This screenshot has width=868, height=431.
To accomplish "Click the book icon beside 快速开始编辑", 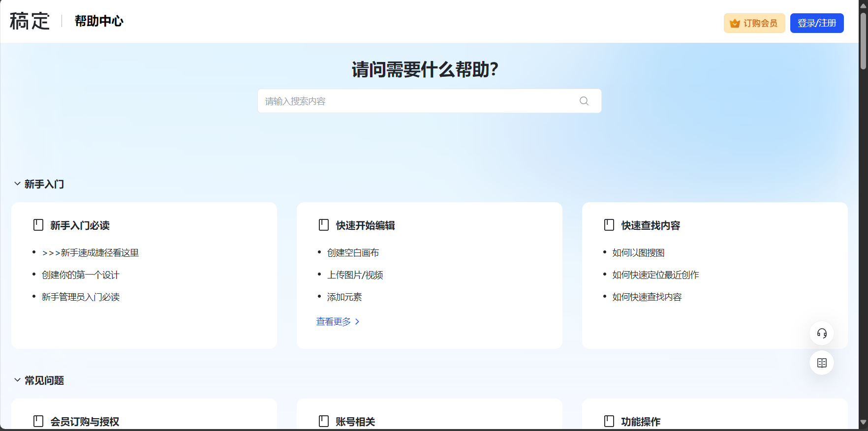I will point(324,225).
